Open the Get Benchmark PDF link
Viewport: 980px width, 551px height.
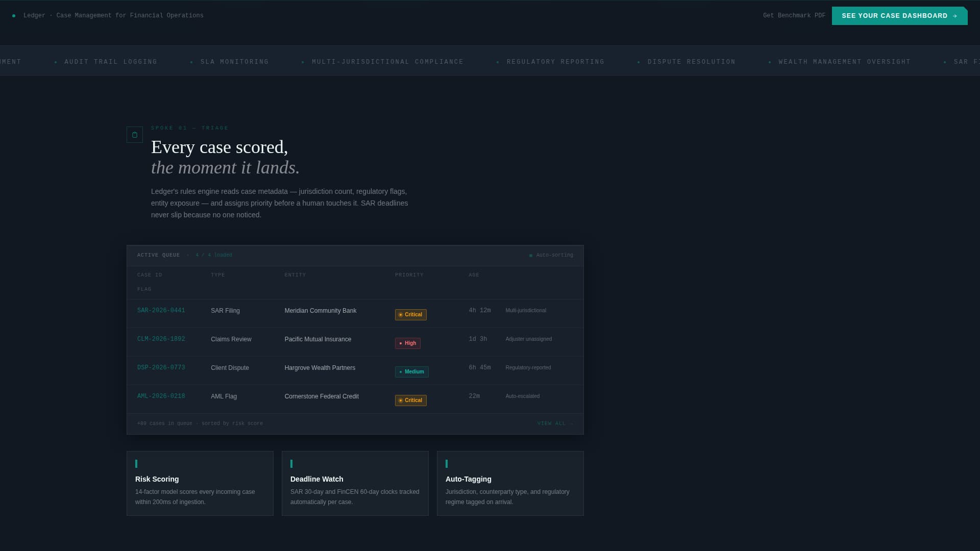coord(794,16)
